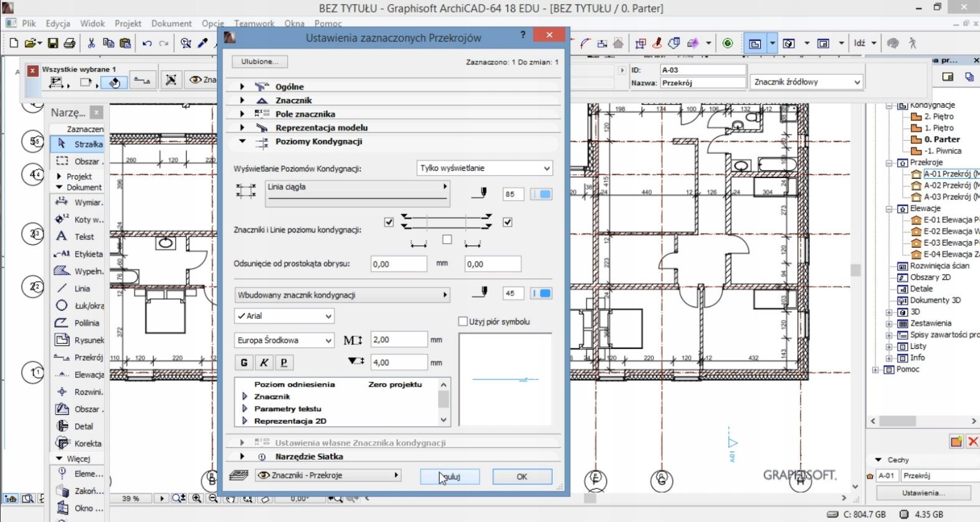The height and width of the screenshot is (522, 980).
Task: Open the Tylko wyświetlanie dropdown
Action: tap(484, 168)
